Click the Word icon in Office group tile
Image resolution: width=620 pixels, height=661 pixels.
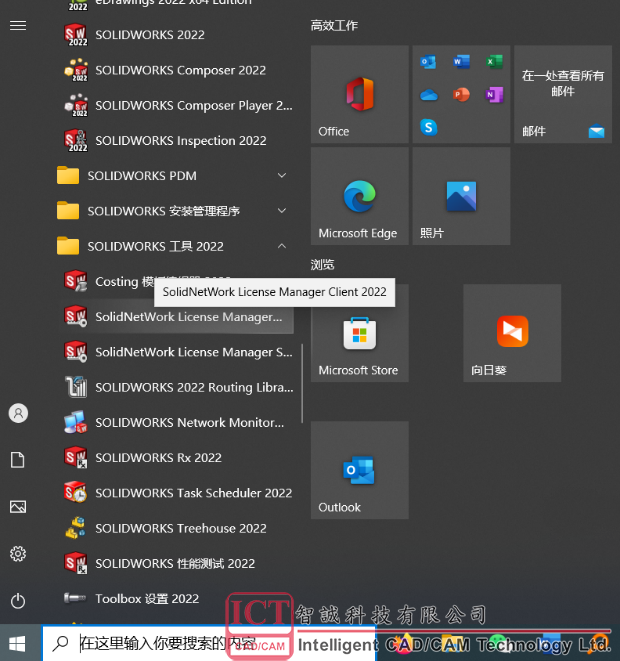pyautogui.click(x=462, y=62)
